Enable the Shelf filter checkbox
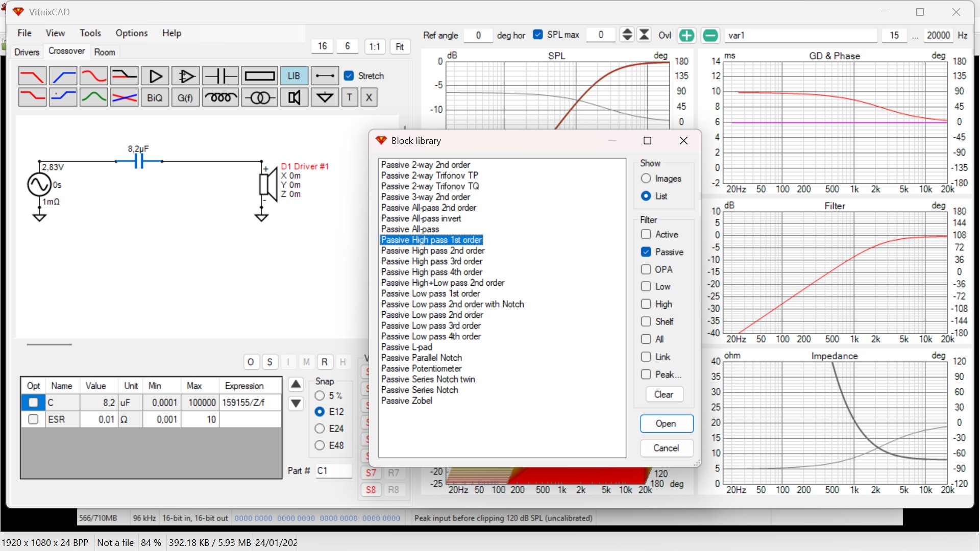The image size is (980, 551). click(646, 321)
